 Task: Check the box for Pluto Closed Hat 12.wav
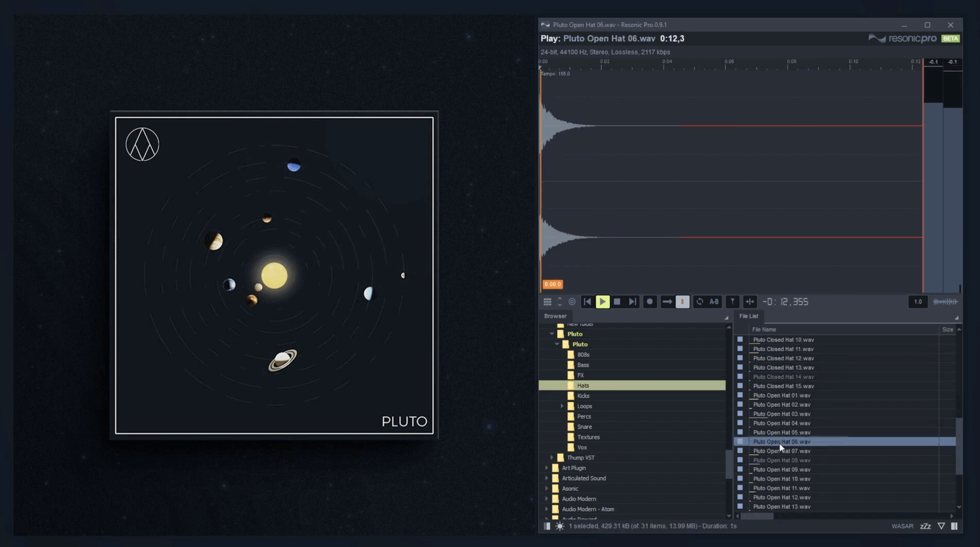point(740,358)
